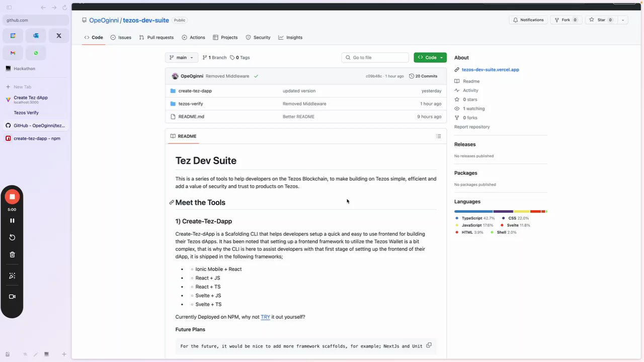Click the github.com address bar

pyautogui.click(x=36, y=20)
